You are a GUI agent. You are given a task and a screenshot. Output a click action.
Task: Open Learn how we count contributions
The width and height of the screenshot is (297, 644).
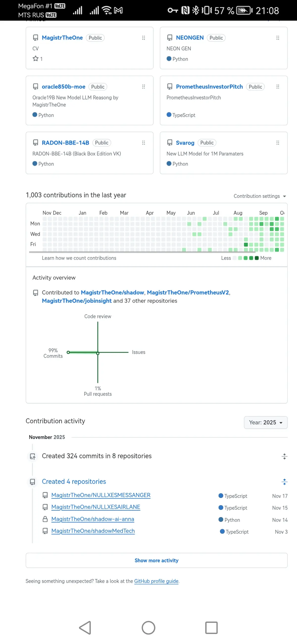[79, 258]
